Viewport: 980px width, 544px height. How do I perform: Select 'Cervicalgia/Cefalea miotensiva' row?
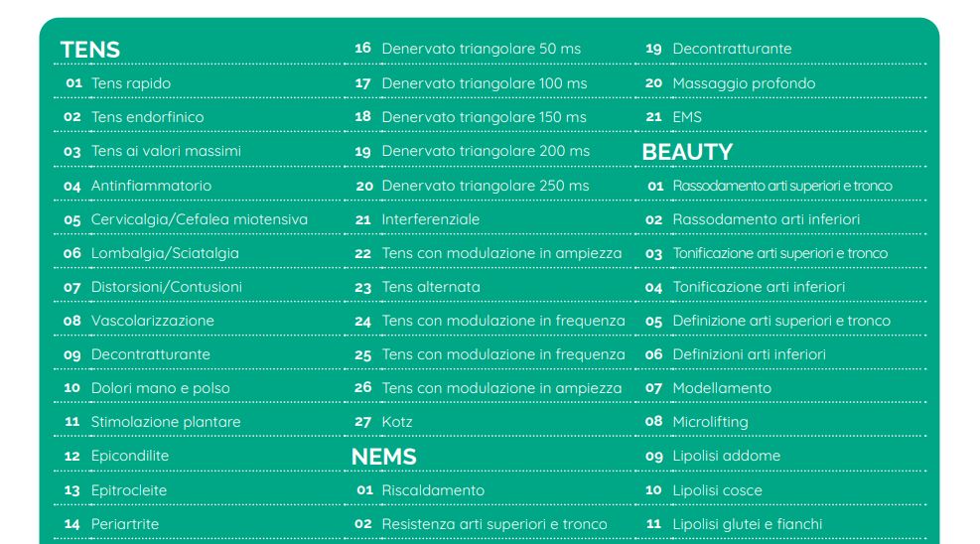tap(199, 219)
